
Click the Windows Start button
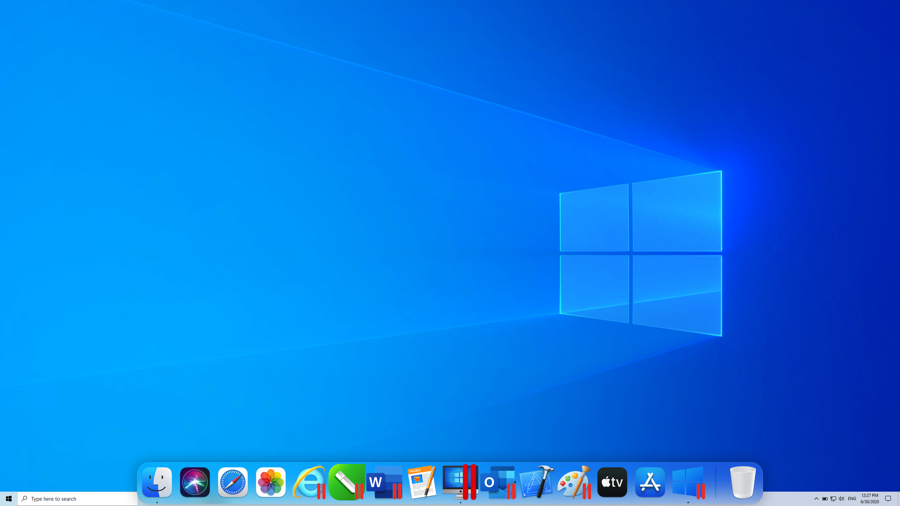[9, 498]
